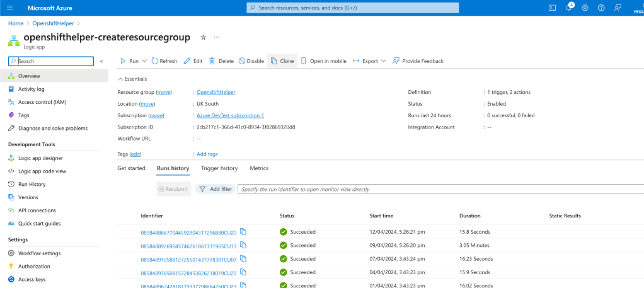The image size is (644, 288).
Task: Copy run identifier ending CU07
Action: (243, 258)
